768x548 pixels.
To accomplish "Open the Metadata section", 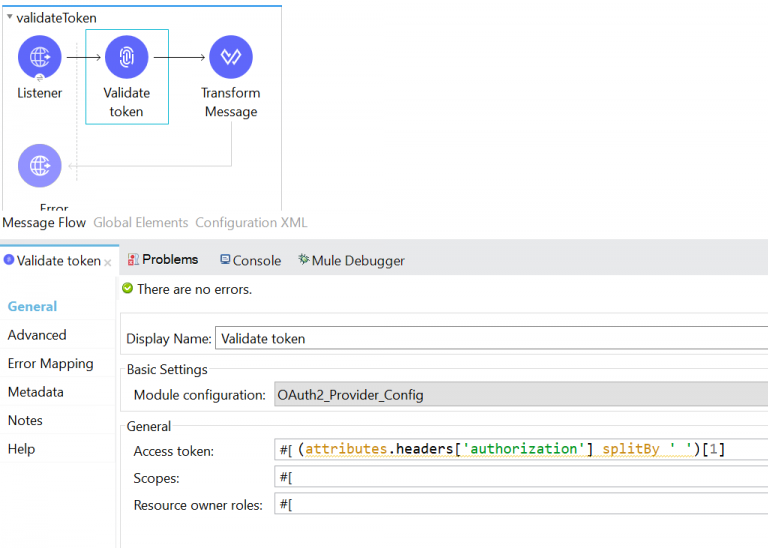I will click(x=35, y=392).
